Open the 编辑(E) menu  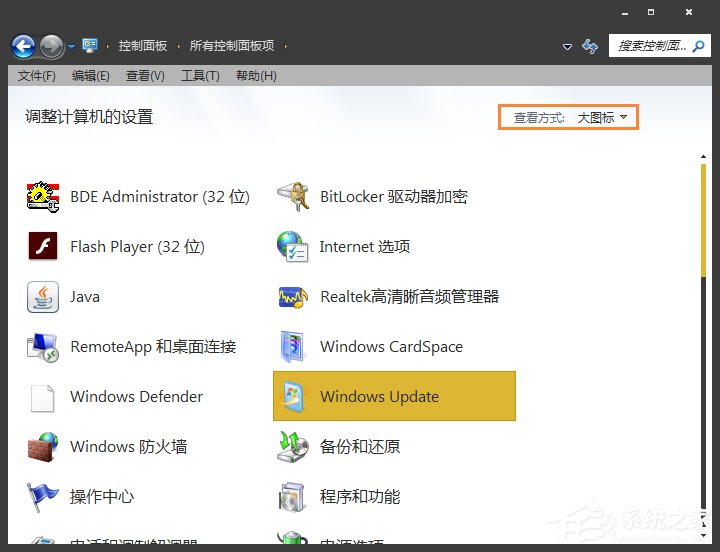click(x=90, y=76)
